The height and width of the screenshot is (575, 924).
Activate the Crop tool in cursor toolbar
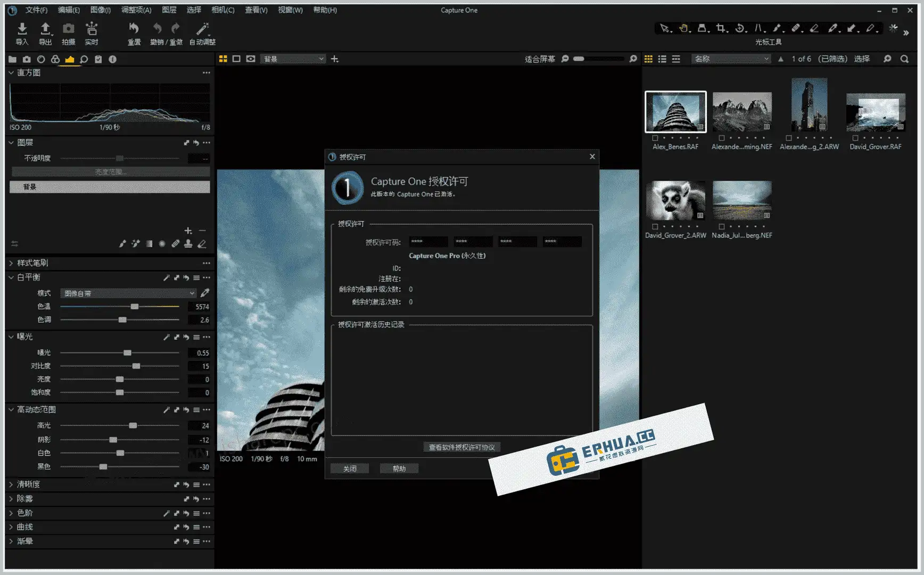pos(721,28)
